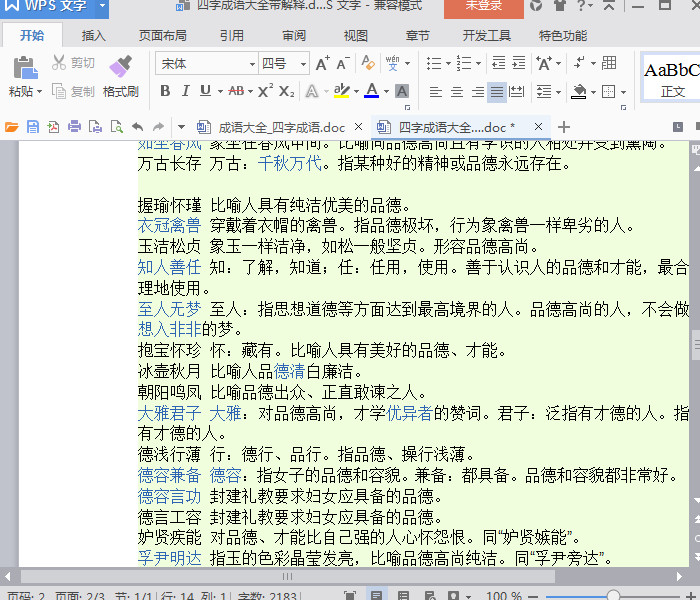Open the 页面布局 (Page Layout) tab
The width and height of the screenshot is (700, 600).
pos(162,35)
